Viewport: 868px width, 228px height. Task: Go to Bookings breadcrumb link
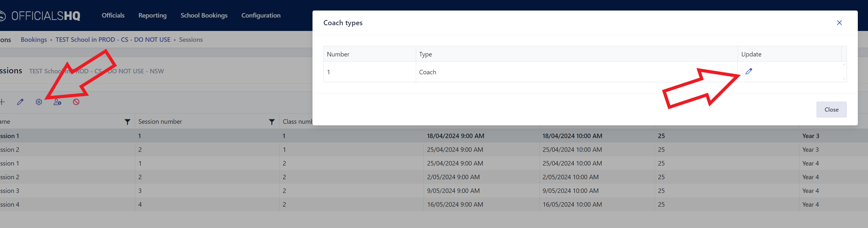tap(34, 40)
